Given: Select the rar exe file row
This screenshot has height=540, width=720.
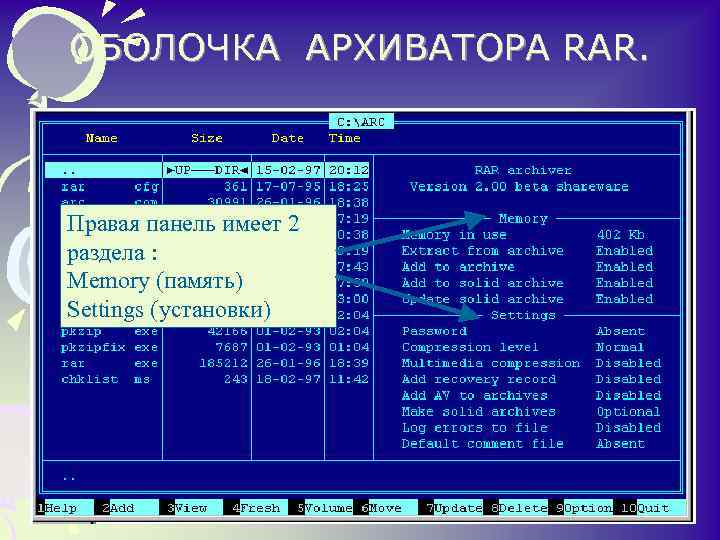Looking at the screenshot, I should pyautogui.click(x=207, y=363).
